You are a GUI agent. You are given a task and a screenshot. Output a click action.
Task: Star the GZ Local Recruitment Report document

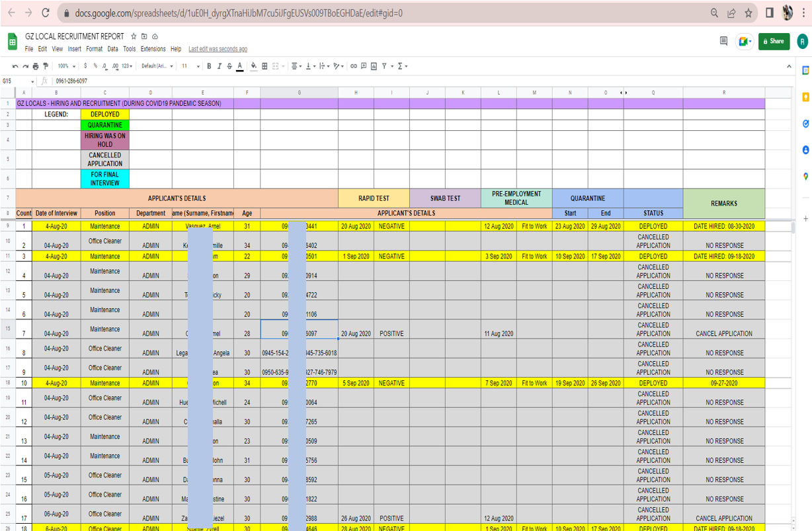pyautogui.click(x=134, y=36)
